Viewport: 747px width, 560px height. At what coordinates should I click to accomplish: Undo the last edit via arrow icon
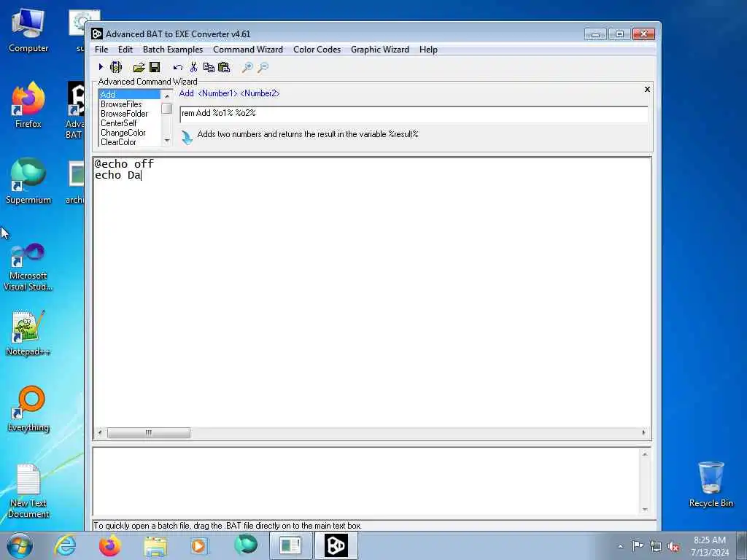tap(178, 67)
